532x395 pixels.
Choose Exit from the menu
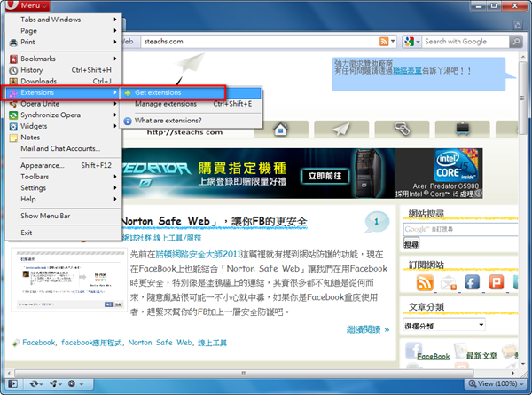[64, 233]
